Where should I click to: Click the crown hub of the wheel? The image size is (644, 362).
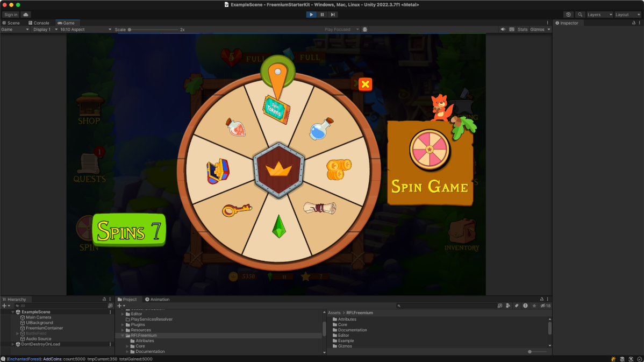[278, 169]
